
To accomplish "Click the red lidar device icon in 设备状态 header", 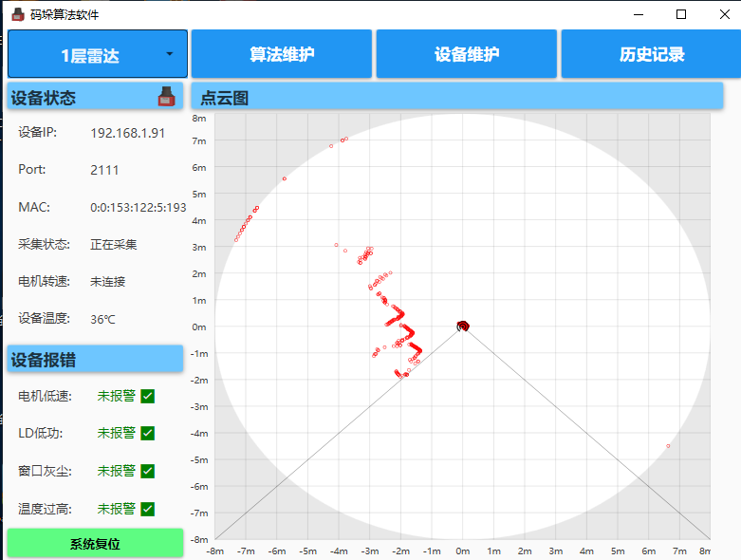I will click(166, 97).
